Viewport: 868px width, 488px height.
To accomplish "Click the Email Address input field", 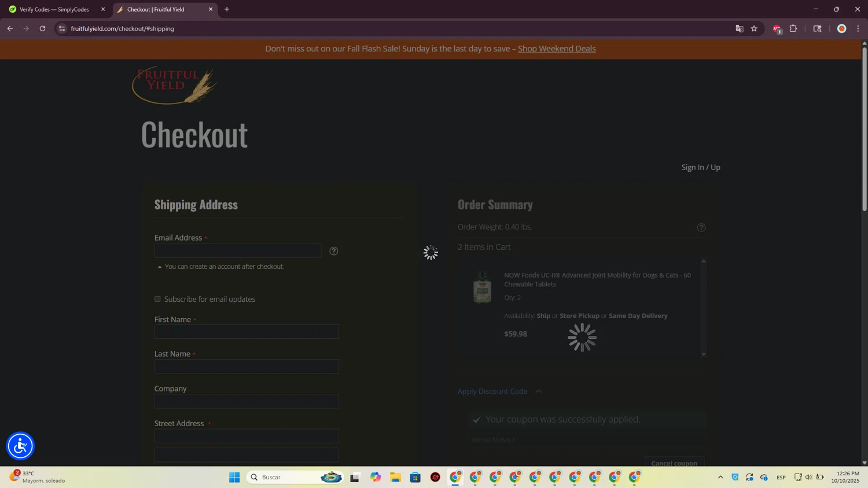I will (x=238, y=250).
